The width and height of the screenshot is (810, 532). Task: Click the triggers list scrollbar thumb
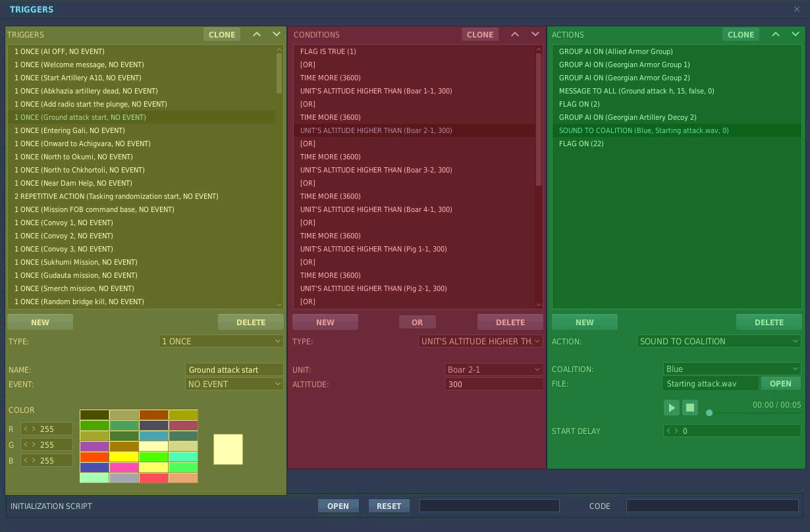[279, 72]
